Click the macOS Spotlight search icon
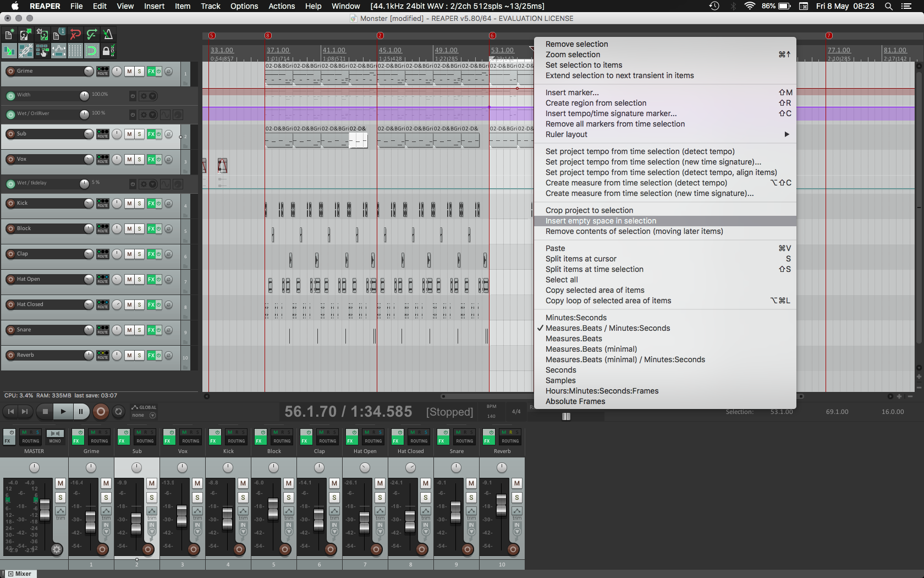Viewport: 924px width, 578px height. point(888,6)
